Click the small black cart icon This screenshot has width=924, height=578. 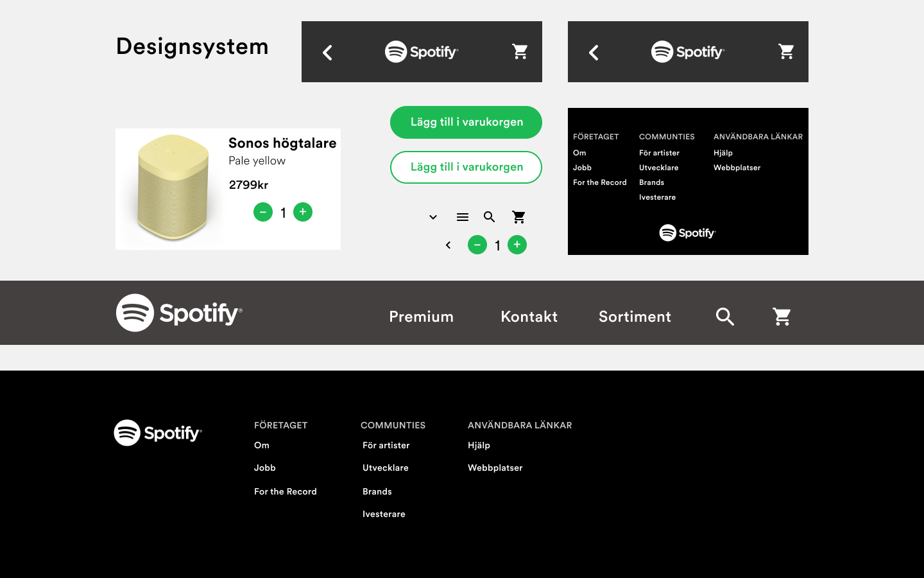point(519,217)
